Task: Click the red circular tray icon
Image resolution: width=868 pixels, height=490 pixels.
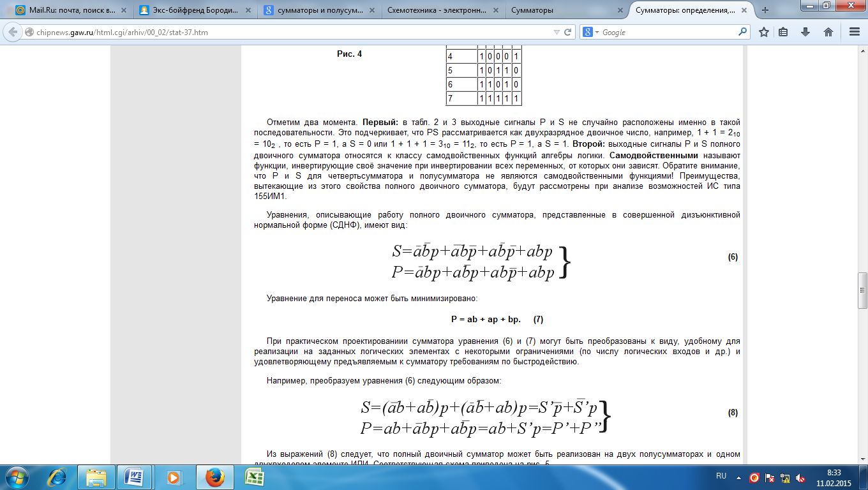Action: (754, 477)
